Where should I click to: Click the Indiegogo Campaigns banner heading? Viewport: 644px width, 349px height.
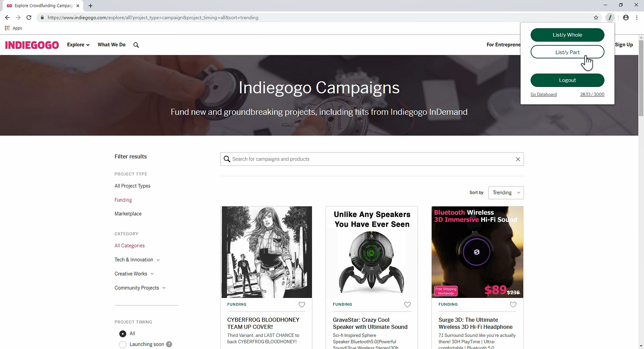click(x=319, y=88)
